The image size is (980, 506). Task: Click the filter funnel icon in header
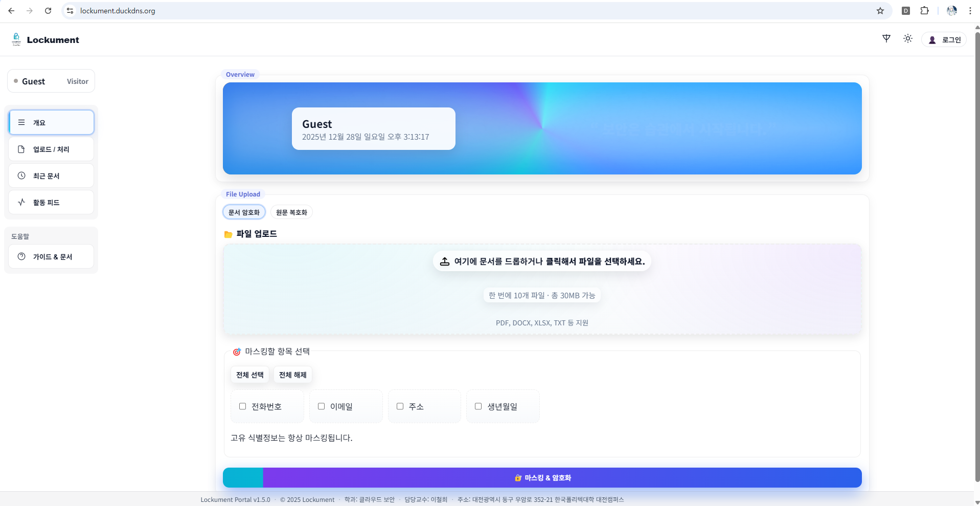(886, 39)
